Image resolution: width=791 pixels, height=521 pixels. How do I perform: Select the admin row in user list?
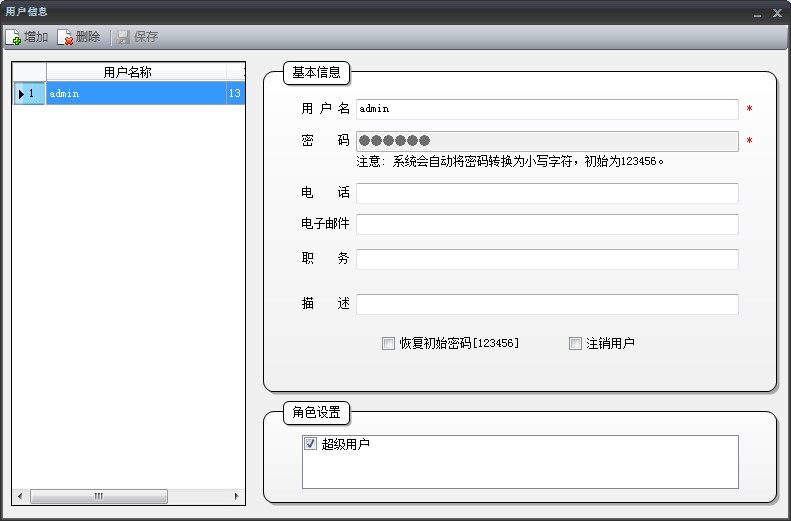pos(135,94)
